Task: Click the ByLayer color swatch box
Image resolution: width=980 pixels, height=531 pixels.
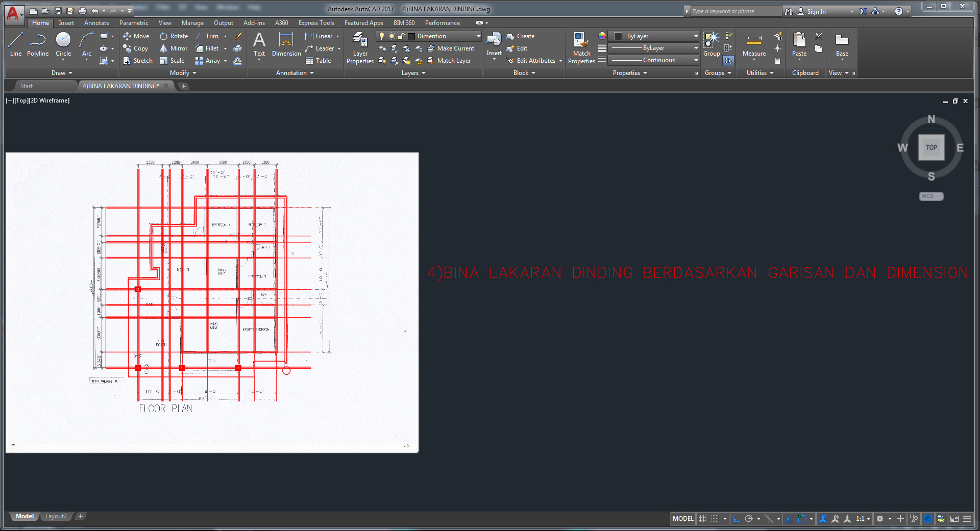Action: pyautogui.click(x=618, y=36)
